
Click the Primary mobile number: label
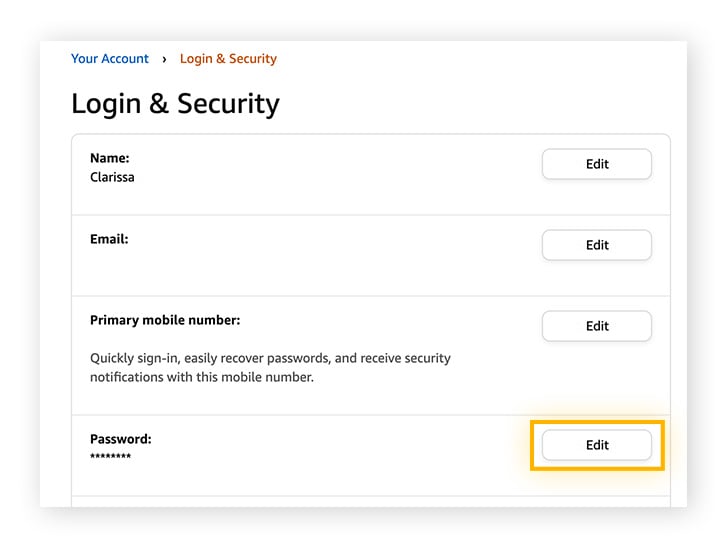click(x=165, y=320)
